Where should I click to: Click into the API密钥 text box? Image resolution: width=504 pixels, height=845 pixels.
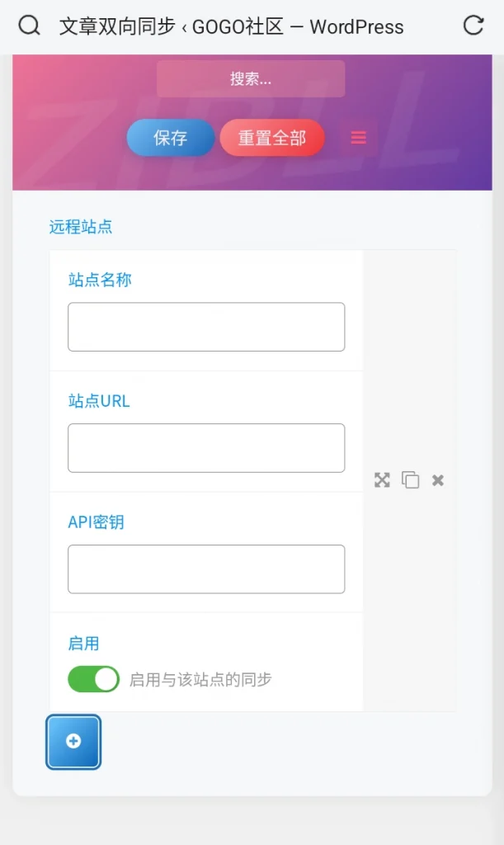click(206, 569)
